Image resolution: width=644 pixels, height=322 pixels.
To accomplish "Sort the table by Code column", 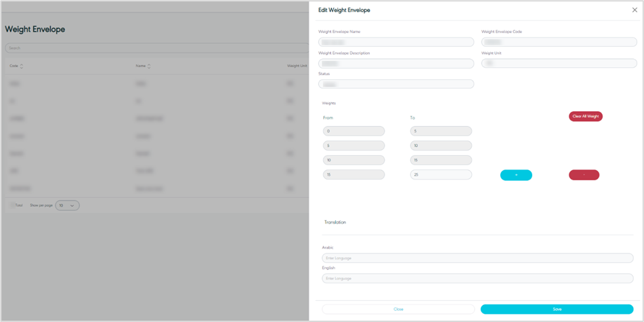I will pos(22,66).
